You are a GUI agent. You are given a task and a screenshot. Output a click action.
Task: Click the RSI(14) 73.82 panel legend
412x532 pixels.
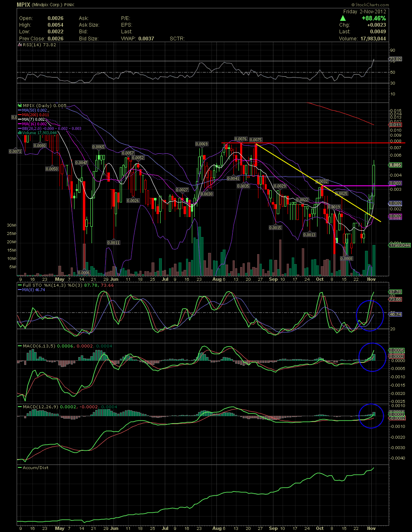38,45
